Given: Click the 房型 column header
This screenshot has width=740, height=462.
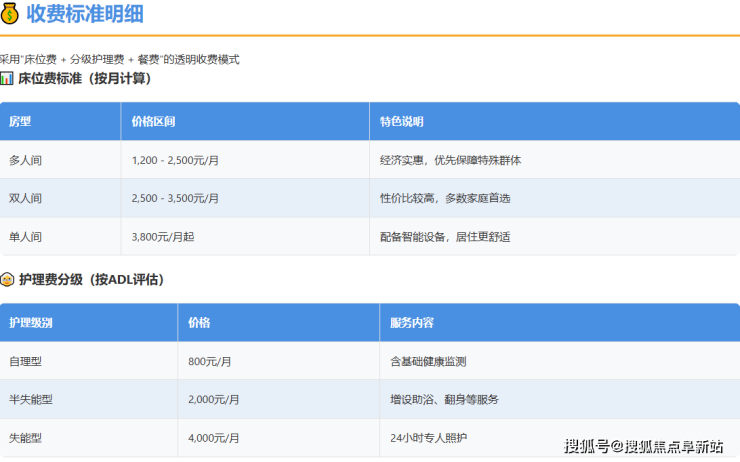Looking at the screenshot, I should pos(20,121).
